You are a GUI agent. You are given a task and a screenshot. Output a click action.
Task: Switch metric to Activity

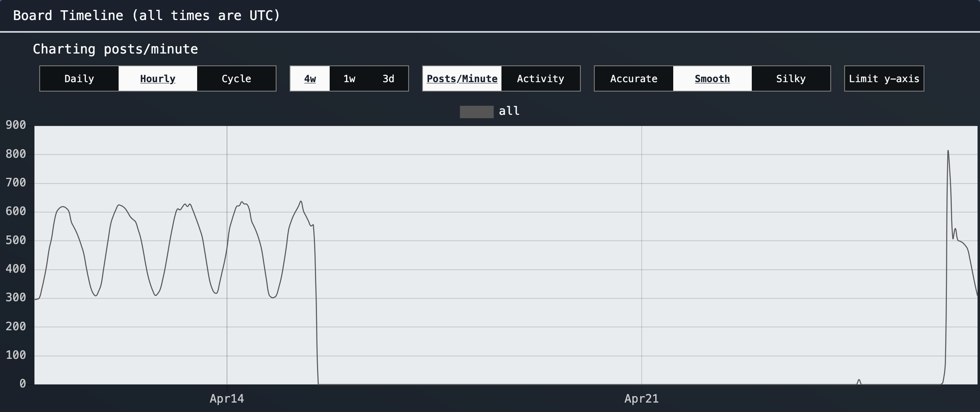coord(541,78)
